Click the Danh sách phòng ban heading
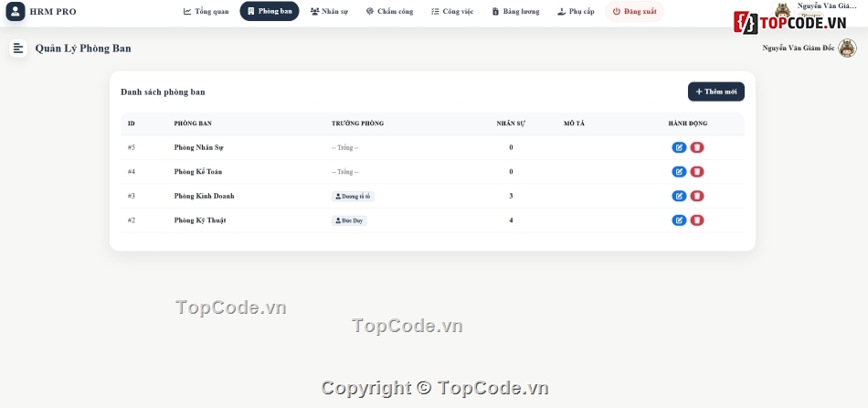Viewport: 868px width, 408px height. coord(163,92)
